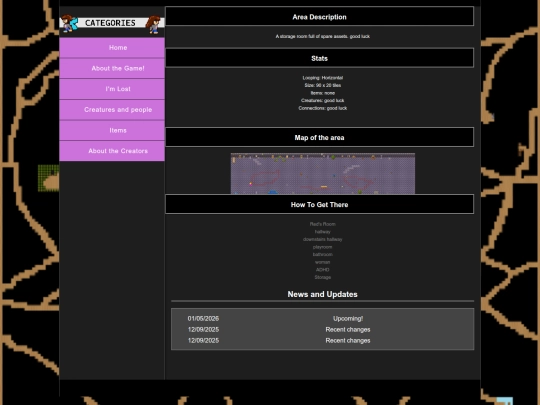Follow the playroom link
Screen dimensions: 540x405
pyautogui.click(x=323, y=247)
